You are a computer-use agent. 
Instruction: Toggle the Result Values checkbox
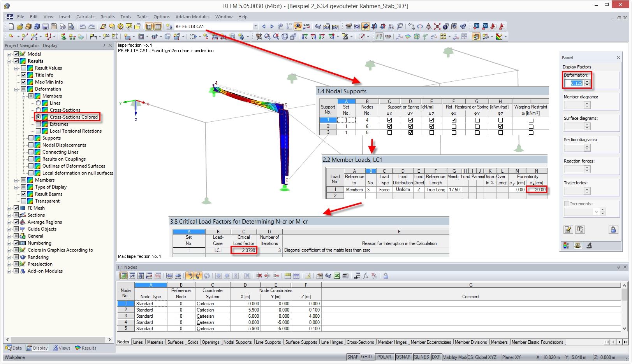tap(24, 68)
